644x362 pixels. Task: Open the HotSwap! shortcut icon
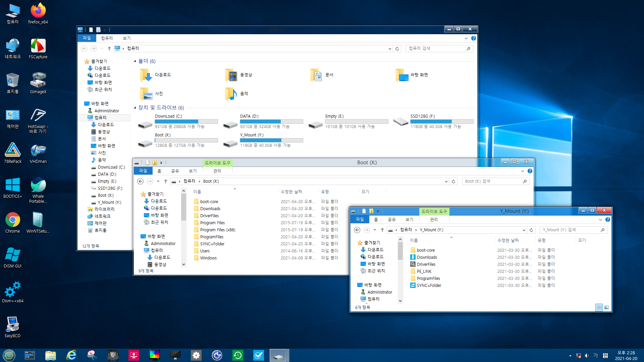(38, 121)
